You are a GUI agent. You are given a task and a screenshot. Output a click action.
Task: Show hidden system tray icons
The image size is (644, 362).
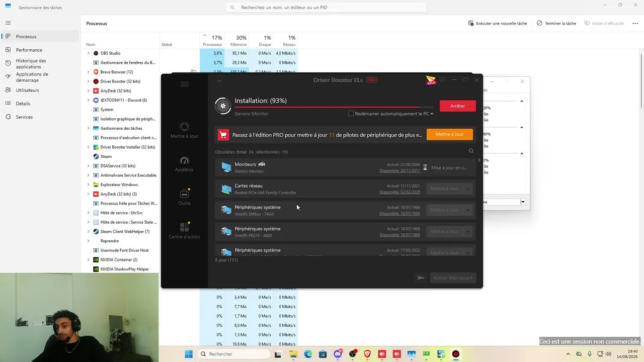click(568, 354)
